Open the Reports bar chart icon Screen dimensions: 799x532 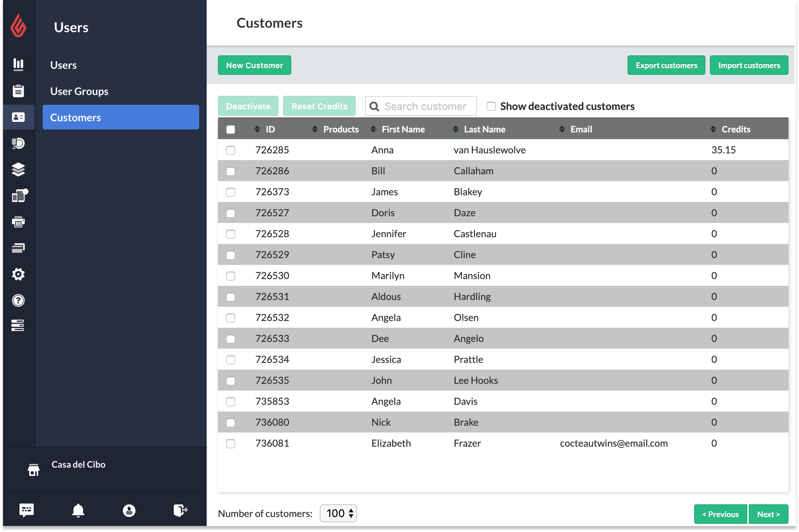click(18, 64)
